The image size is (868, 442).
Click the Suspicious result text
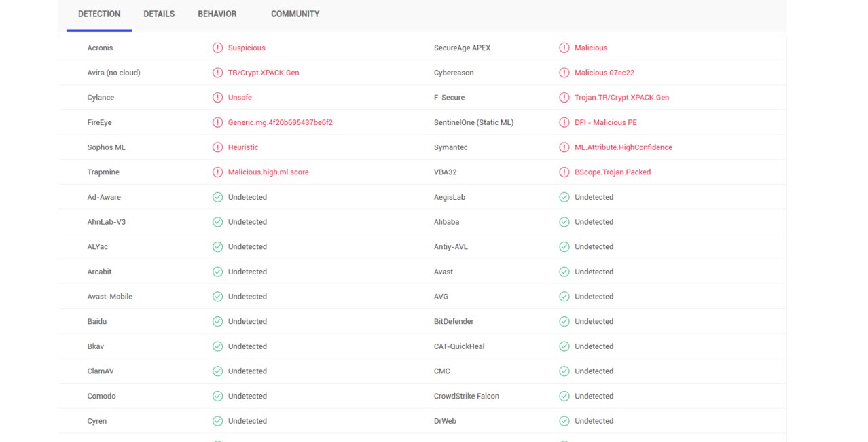click(247, 48)
